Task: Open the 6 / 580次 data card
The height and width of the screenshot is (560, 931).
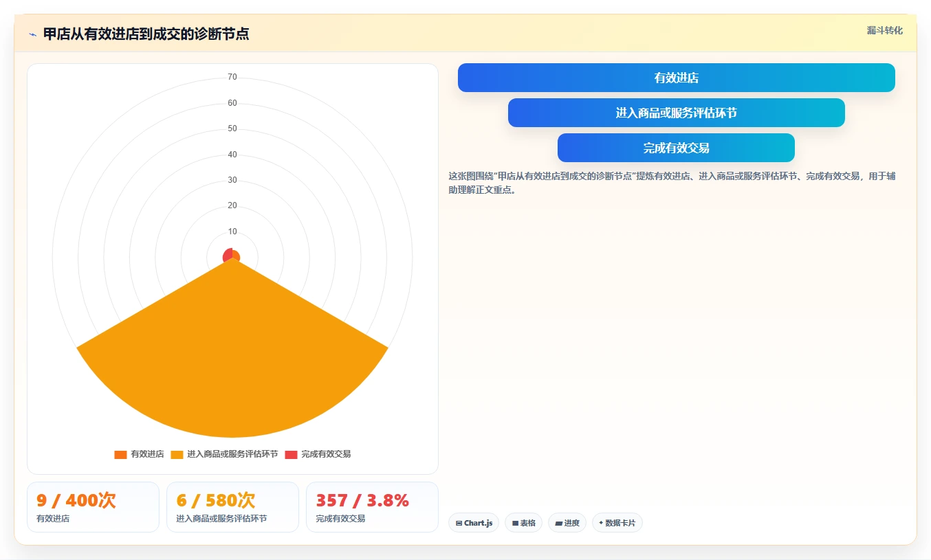Action: click(x=232, y=507)
